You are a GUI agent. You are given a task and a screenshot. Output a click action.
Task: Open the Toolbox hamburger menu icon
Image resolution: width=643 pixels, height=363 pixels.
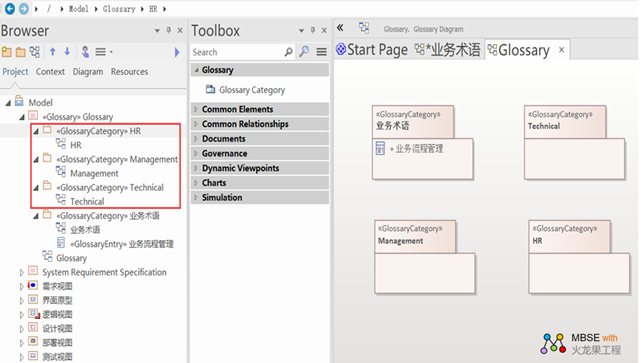pyautogui.click(x=322, y=52)
